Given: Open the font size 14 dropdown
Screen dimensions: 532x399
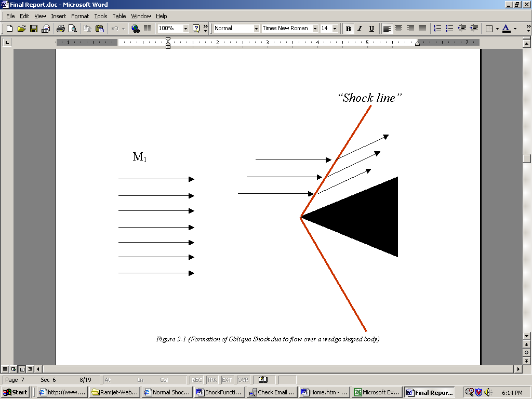Looking at the screenshot, I should click(x=335, y=29).
